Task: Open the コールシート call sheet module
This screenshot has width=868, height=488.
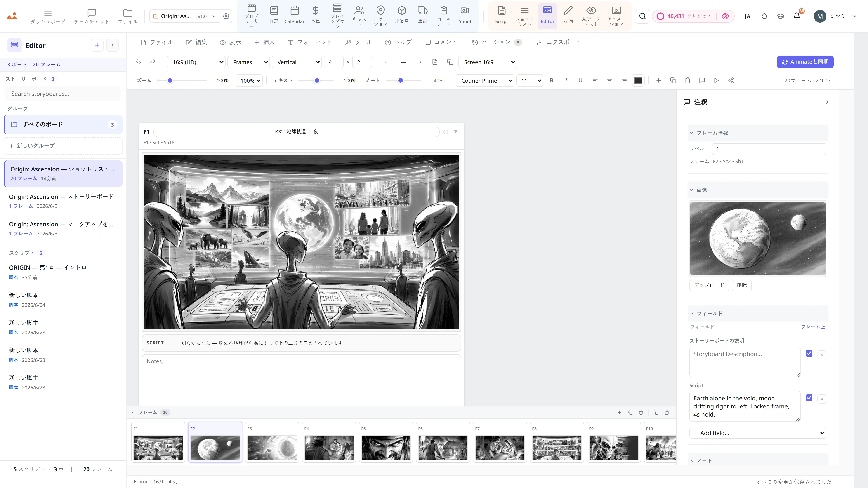Action: pyautogui.click(x=444, y=16)
